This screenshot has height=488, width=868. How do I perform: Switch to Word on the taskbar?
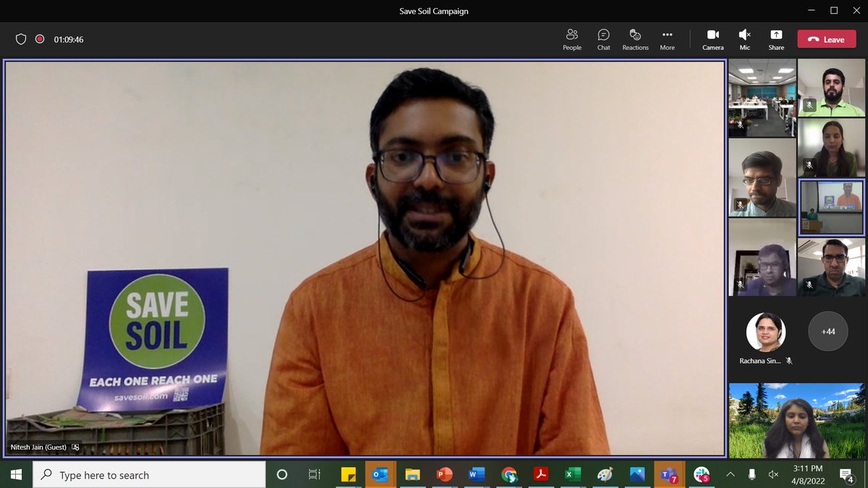[476, 474]
